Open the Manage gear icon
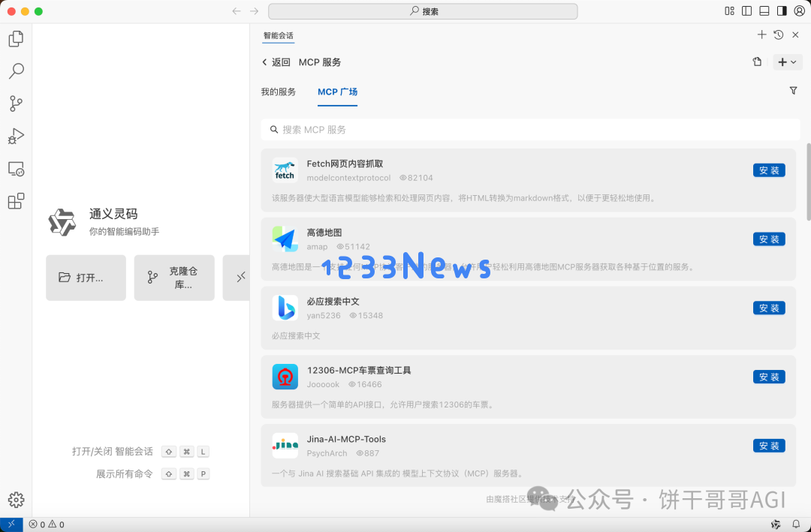Image resolution: width=811 pixels, height=532 pixels. [16, 500]
